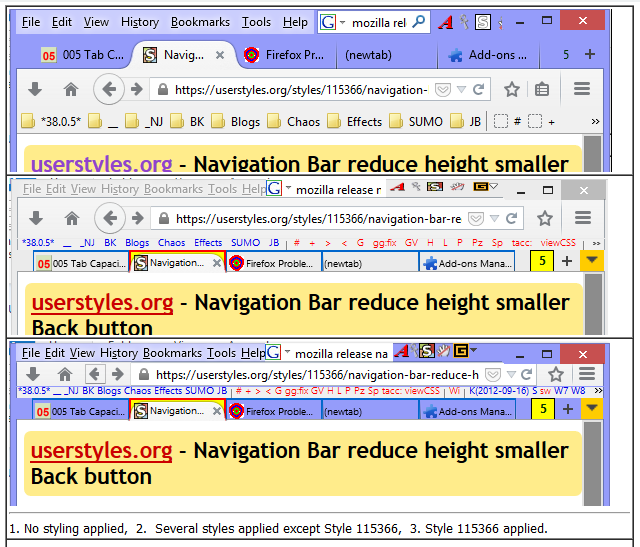Open the search engine dropdown in the top window
640x547 pixels.
click(342, 22)
